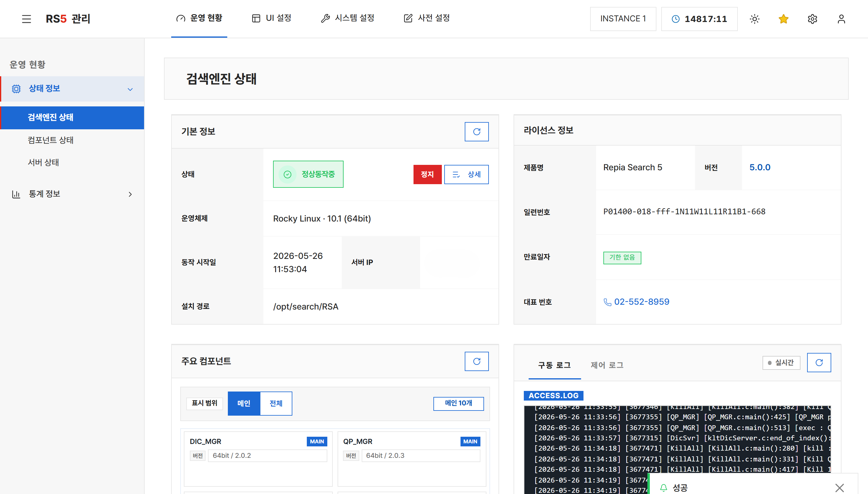
Task: Select 컴포넌트 상태 sidebar item
Action: 72,140
